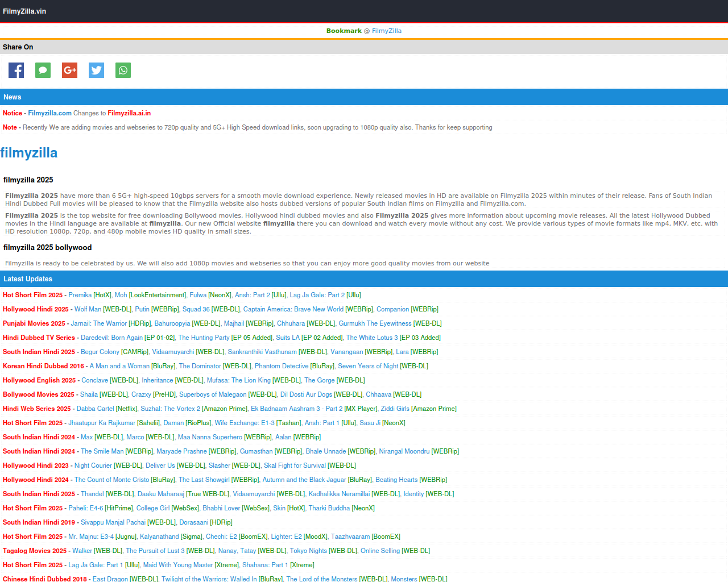Open Online Selling [WEB-DL] link
Viewport: 728px width, 582px height.
tap(395, 551)
